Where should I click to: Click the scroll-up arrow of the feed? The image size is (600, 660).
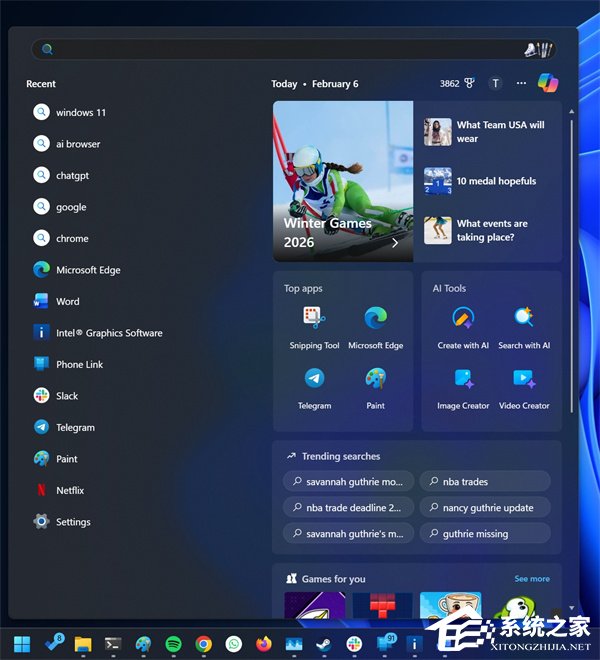click(571, 112)
